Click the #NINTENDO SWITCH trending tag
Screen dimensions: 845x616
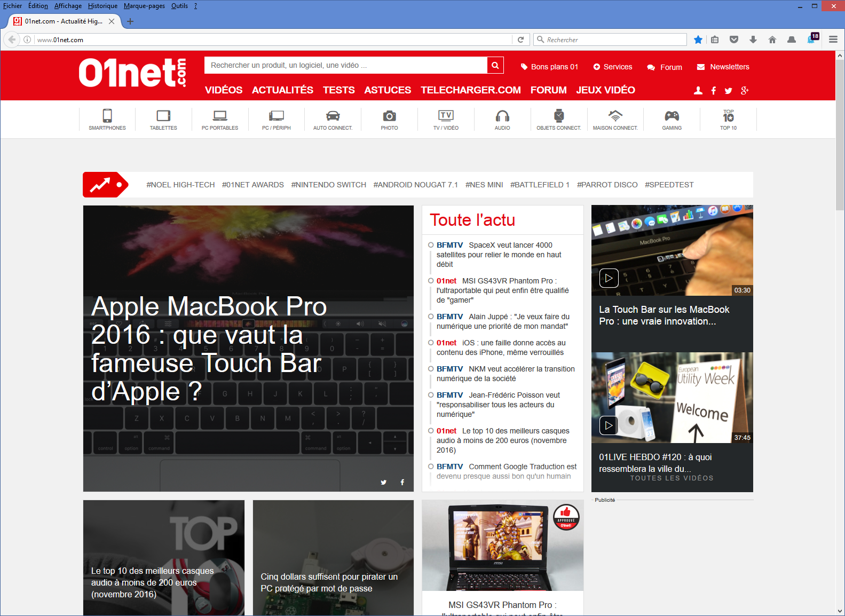pyautogui.click(x=328, y=185)
